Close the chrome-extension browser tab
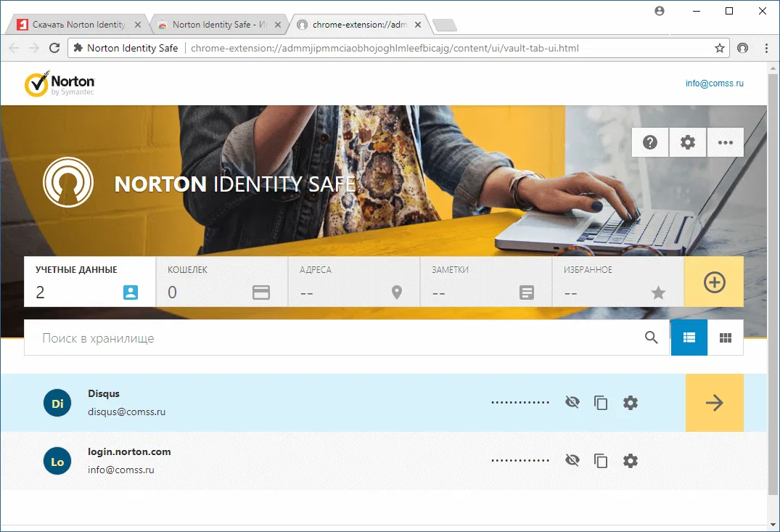The image size is (780, 532). [x=418, y=25]
